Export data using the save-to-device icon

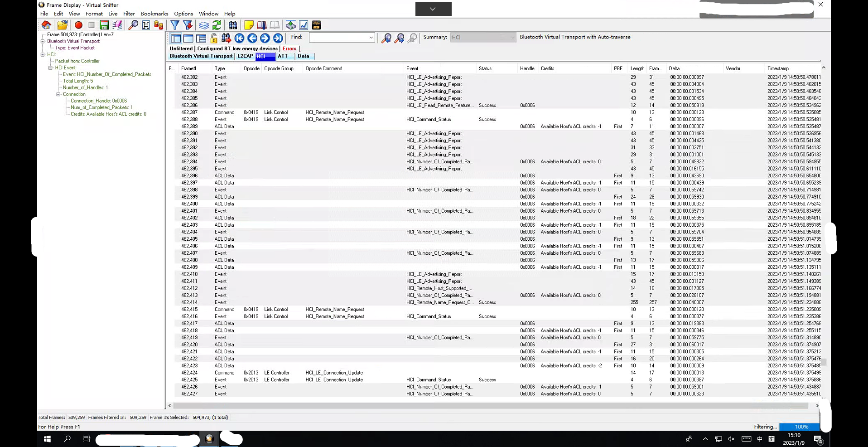(x=291, y=25)
